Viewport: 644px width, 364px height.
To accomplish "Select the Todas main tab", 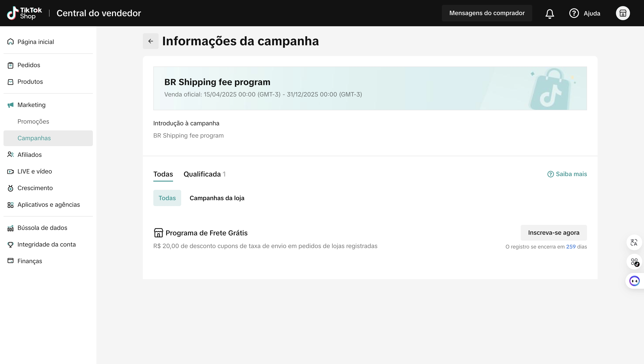I will pos(163,174).
